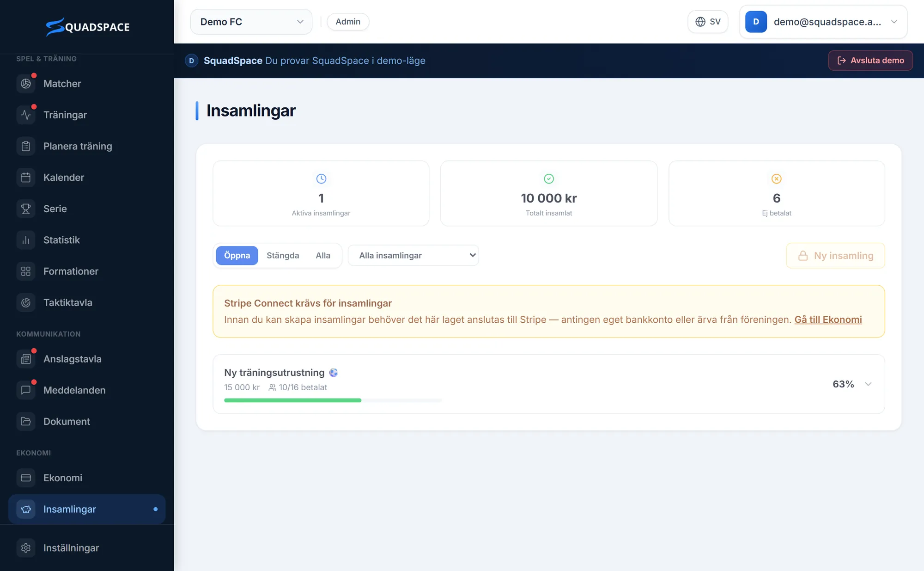Screen dimensions: 924x571
Task: Follow the Gå till Ekonomi link
Action: click(828, 319)
